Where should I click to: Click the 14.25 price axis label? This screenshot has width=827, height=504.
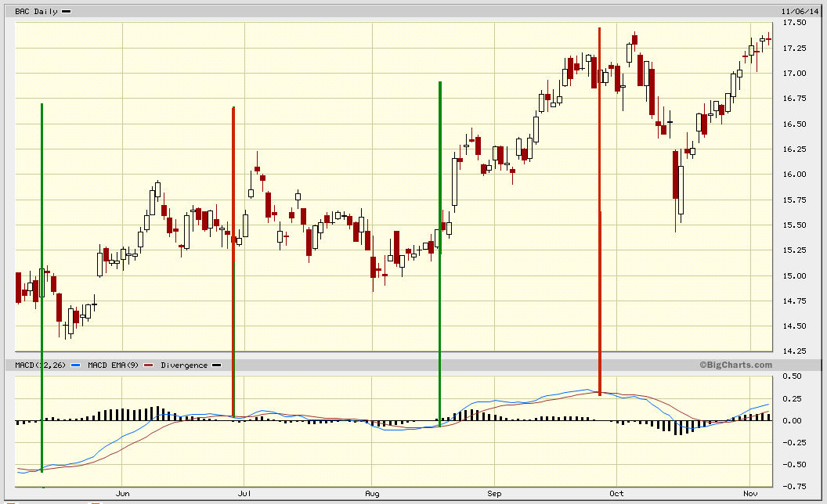pyautogui.click(x=794, y=351)
